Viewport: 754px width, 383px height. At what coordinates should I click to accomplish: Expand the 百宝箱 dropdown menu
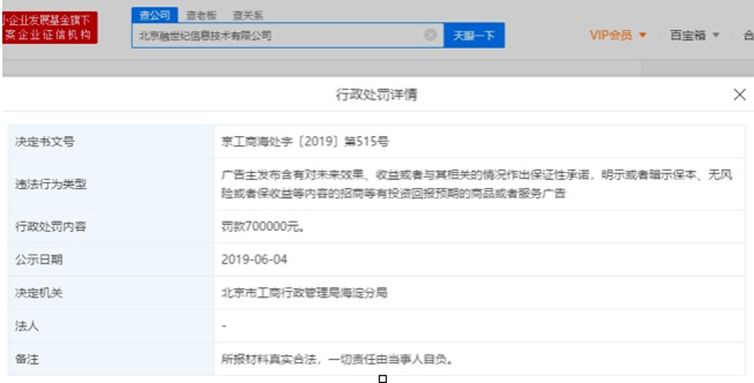pos(694,35)
